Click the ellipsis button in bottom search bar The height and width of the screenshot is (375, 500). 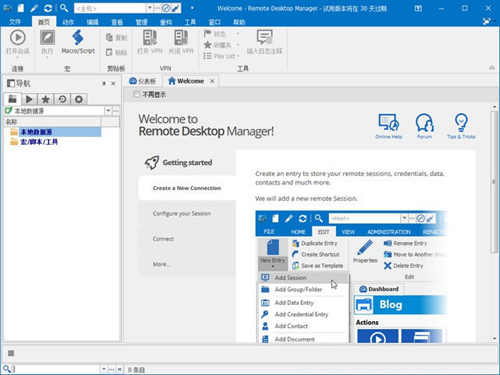[111, 369]
